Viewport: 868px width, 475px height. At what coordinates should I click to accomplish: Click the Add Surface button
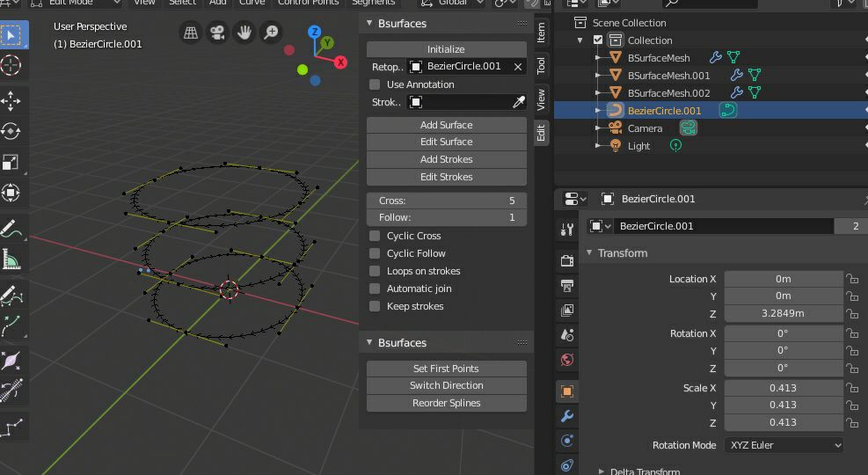446,125
